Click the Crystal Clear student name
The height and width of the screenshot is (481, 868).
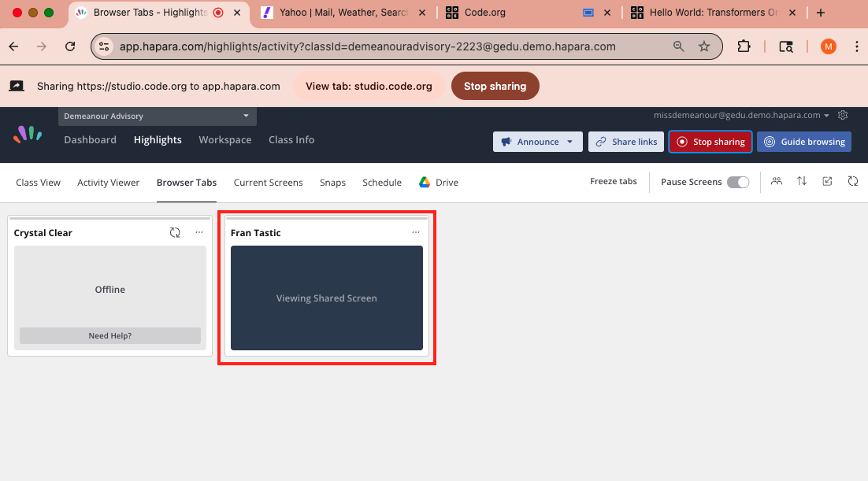(43, 232)
